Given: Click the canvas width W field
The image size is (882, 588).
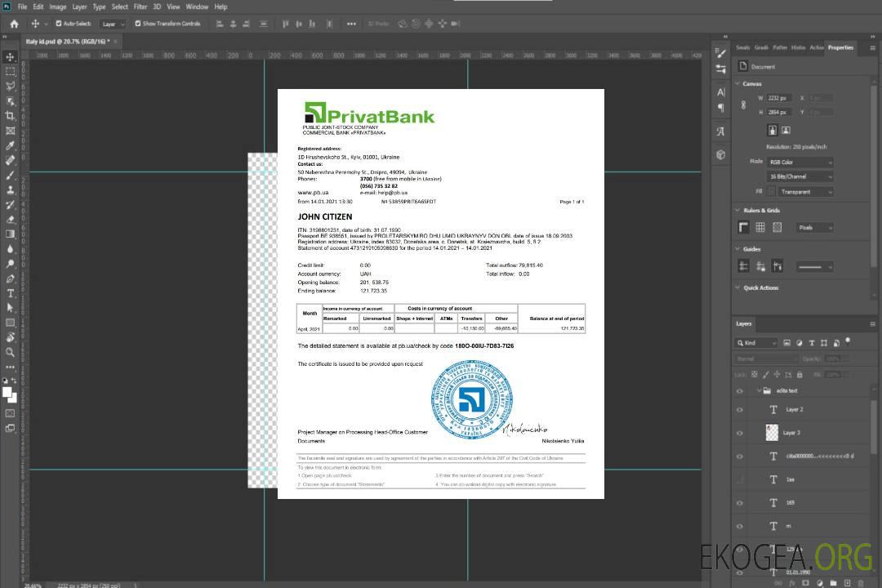Looking at the screenshot, I should click(779, 98).
